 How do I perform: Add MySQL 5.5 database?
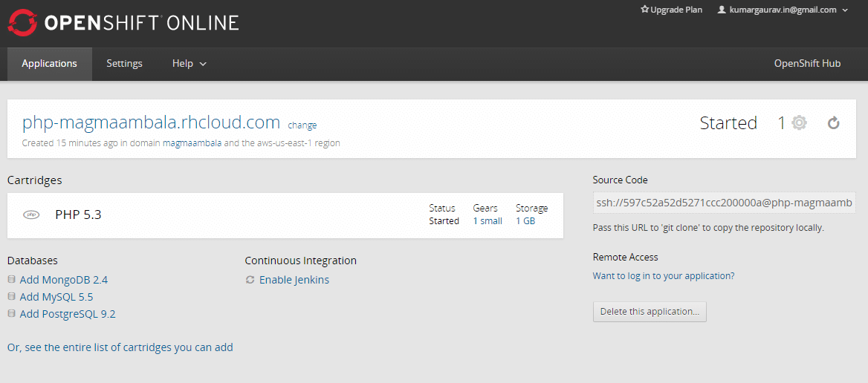coord(56,297)
